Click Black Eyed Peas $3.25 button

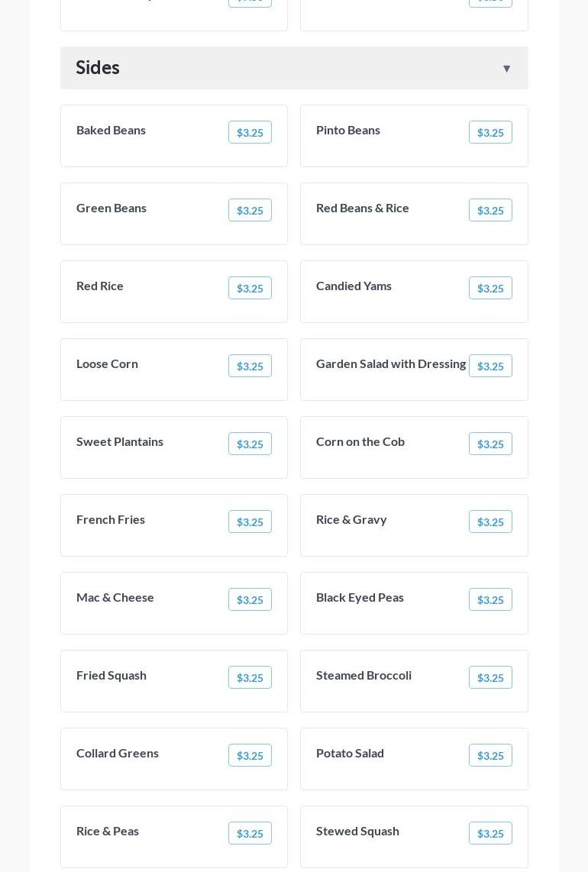(490, 600)
